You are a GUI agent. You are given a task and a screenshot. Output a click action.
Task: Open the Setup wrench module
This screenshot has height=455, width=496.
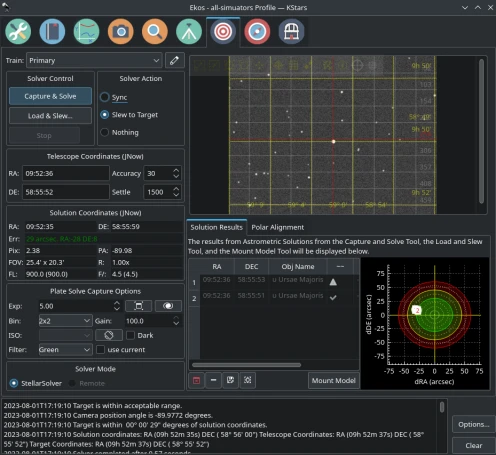coord(18,32)
